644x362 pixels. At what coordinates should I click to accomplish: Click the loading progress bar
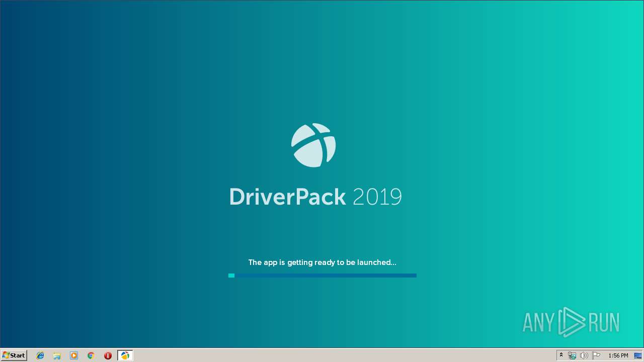322,276
